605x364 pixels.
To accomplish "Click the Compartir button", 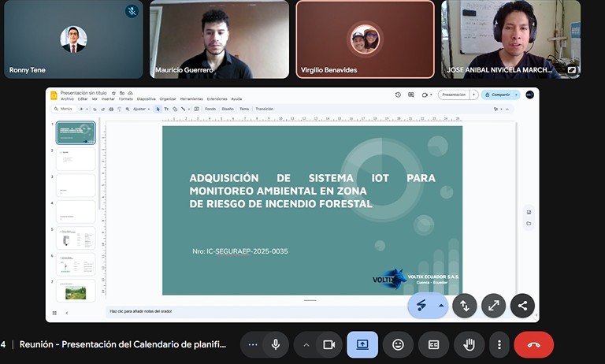I will pos(498,95).
